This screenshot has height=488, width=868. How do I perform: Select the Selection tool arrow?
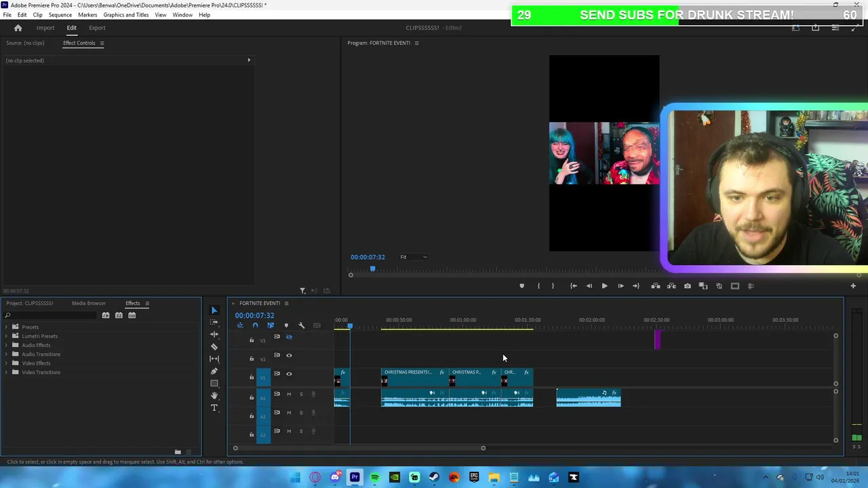[214, 310]
